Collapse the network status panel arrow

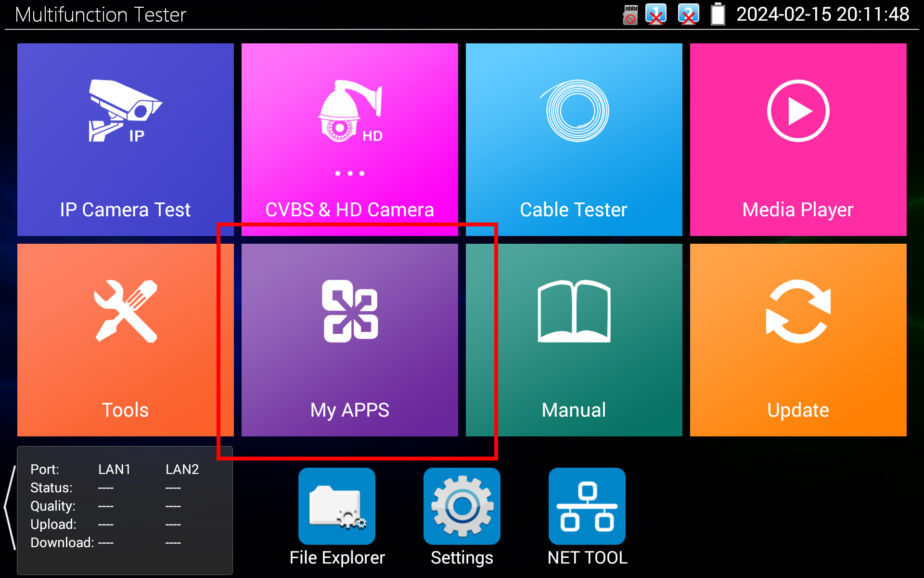tap(10, 507)
